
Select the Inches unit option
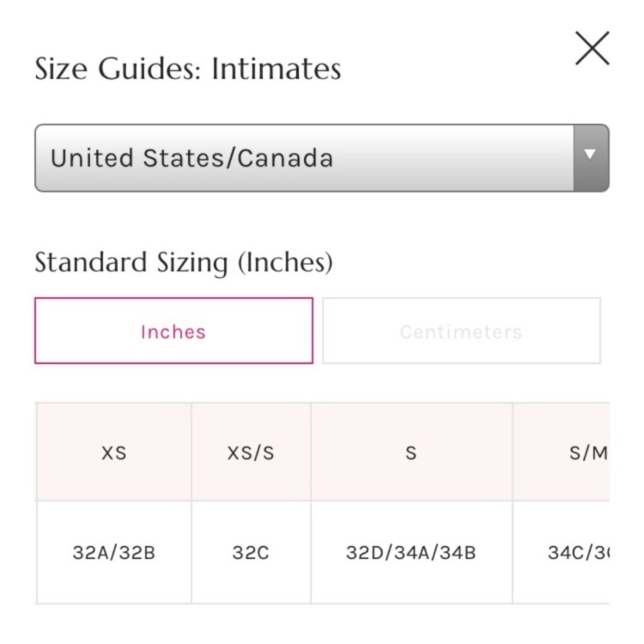pyautogui.click(x=173, y=330)
